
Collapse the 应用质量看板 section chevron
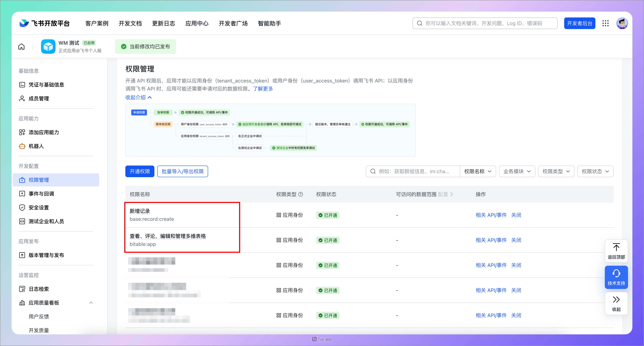91,302
